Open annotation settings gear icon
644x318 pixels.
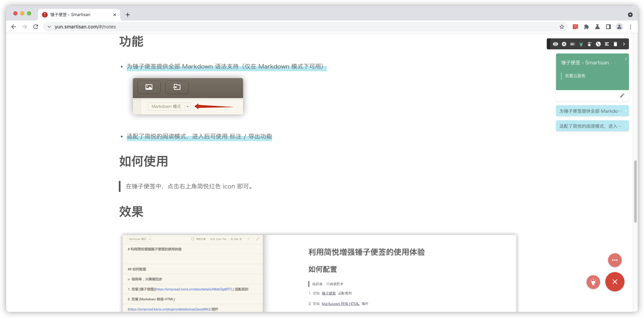[x=564, y=44]
